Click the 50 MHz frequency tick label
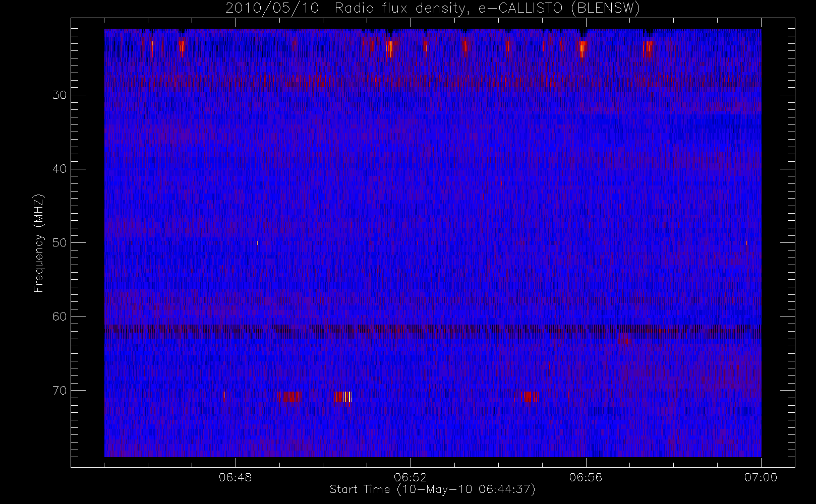The image size is (816, 504). pos(60,243)
